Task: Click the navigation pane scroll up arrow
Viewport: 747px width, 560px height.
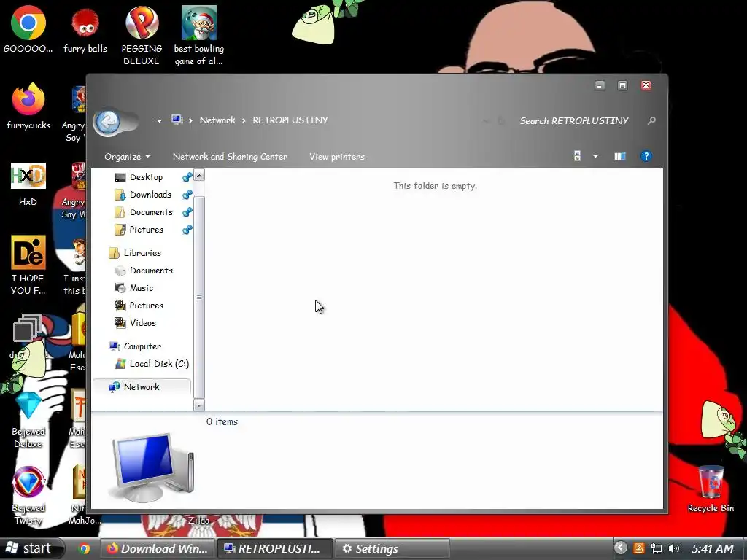Action: [x=199, y=175]
